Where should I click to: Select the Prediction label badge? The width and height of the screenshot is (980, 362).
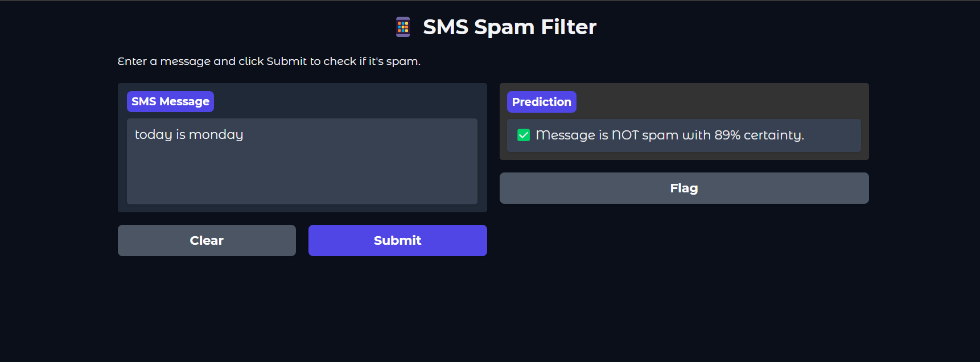[541, 101]
